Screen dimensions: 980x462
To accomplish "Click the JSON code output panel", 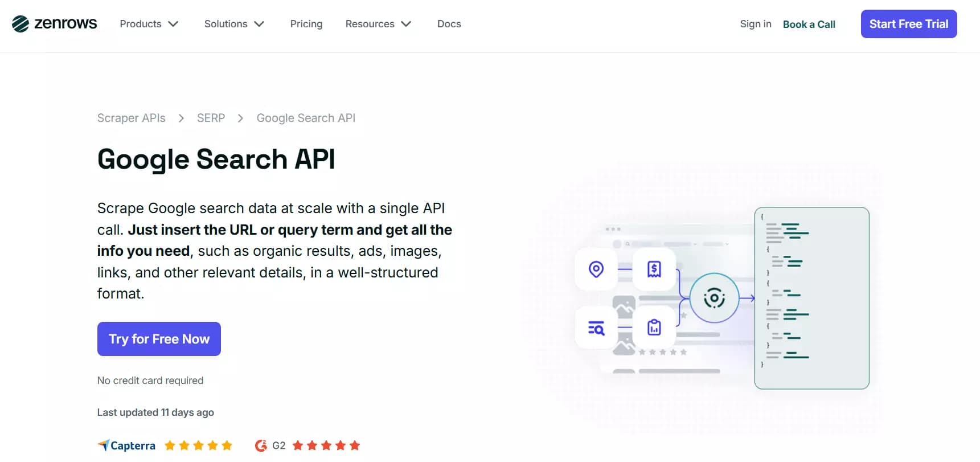I will (x=812, y=298).
